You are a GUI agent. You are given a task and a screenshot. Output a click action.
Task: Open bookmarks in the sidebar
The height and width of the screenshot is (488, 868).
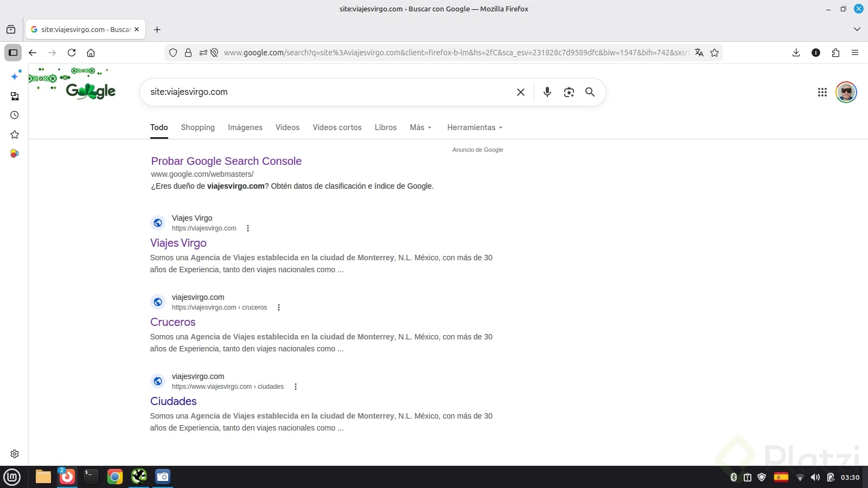click(x=15, y=134)
